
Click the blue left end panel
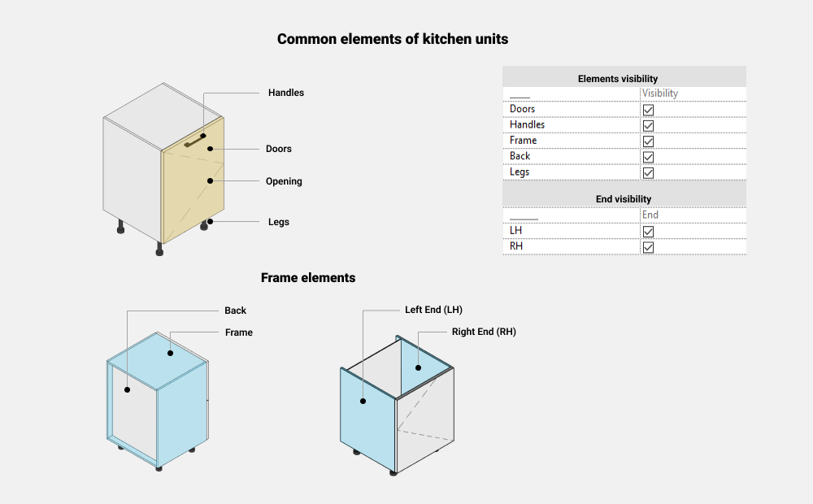366,415
